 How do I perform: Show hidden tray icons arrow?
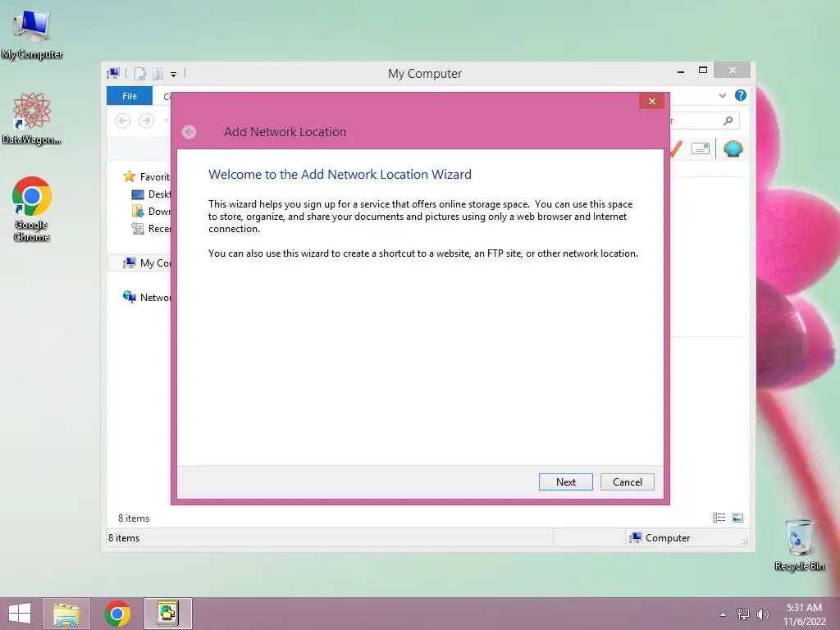(723, 614)
